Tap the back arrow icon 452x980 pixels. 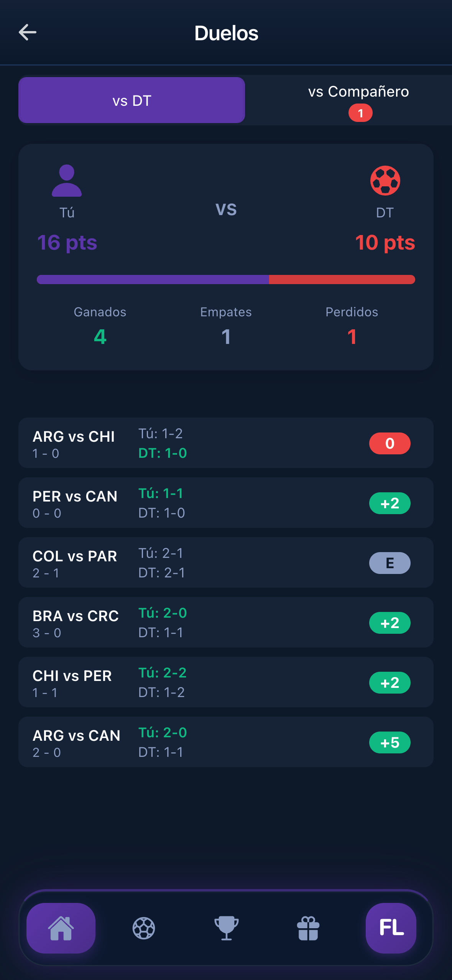tap(28, 33)
